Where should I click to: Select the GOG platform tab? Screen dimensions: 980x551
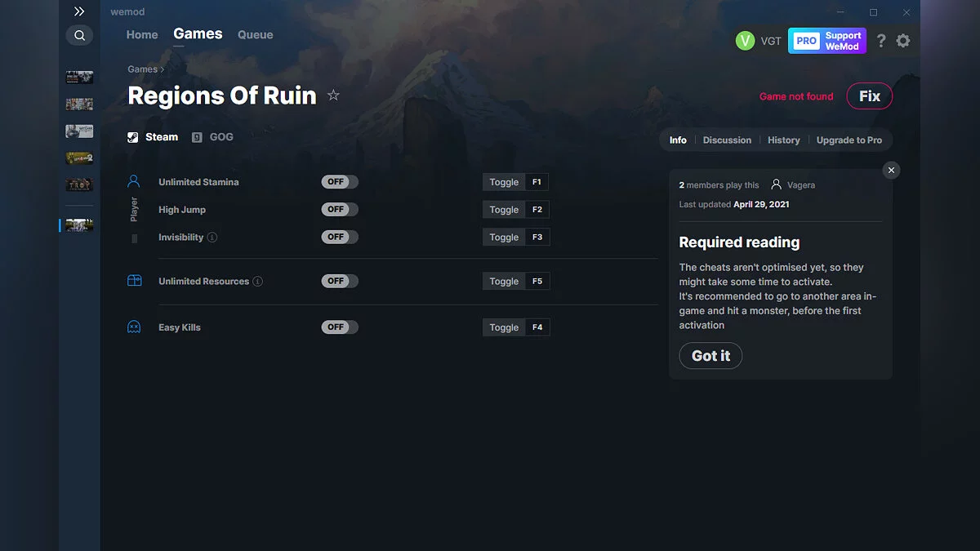[x=212, y=137]
